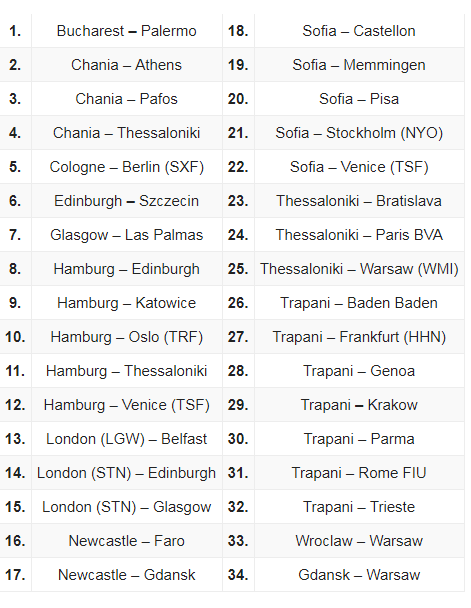Select the Chania – Athens route
This screenshot has width=471, height=608.
126,65
